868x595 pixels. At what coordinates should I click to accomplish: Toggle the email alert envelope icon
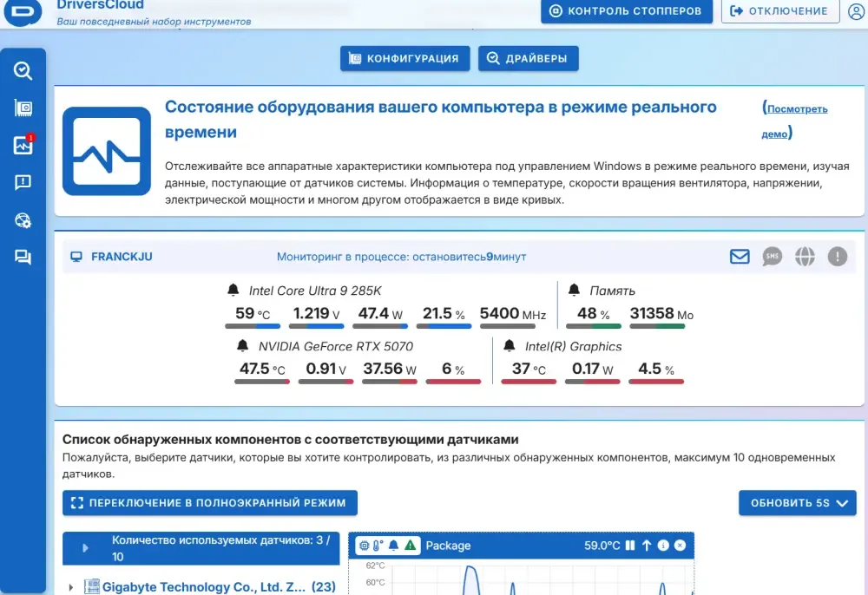click(740, 257)
